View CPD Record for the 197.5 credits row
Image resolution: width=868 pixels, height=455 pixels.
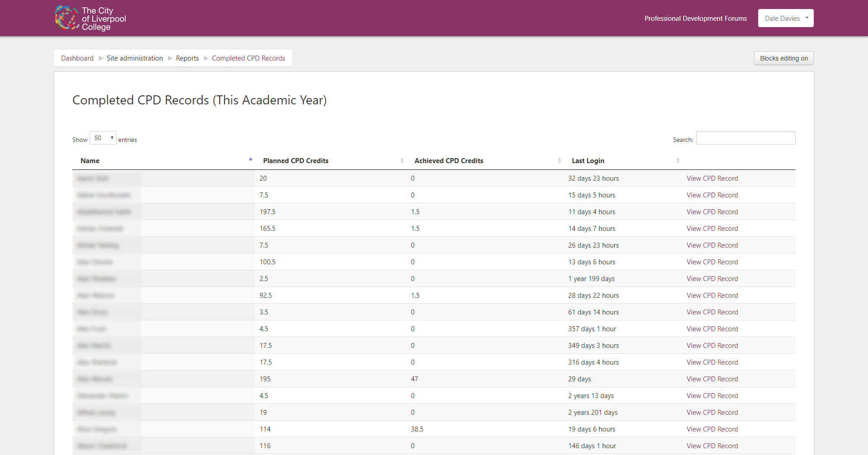712,212
